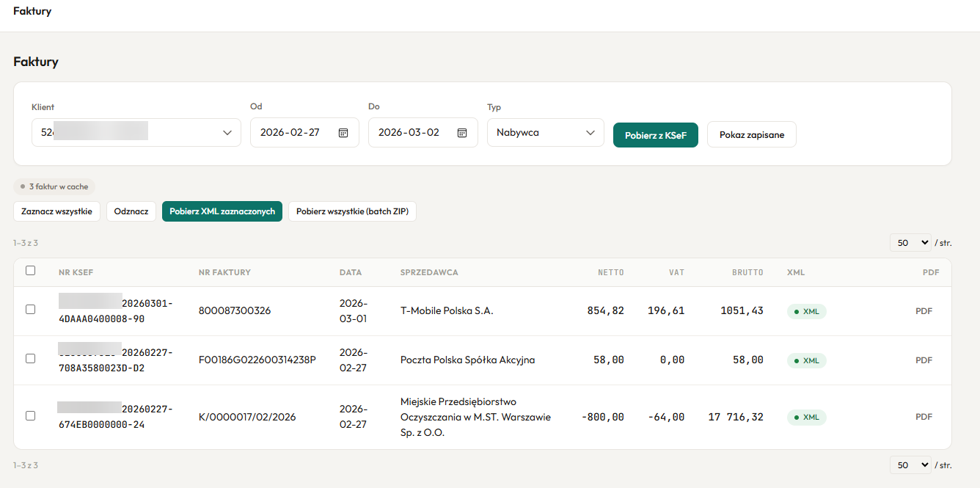The width and height of the screenshot is (980, 488).
Task: Open bottom per-page dropdown showing 50
Action: point(910,465)
